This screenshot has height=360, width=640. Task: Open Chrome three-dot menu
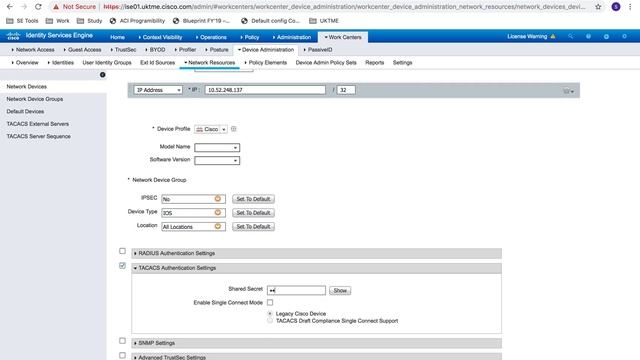[x=630, y=7]
